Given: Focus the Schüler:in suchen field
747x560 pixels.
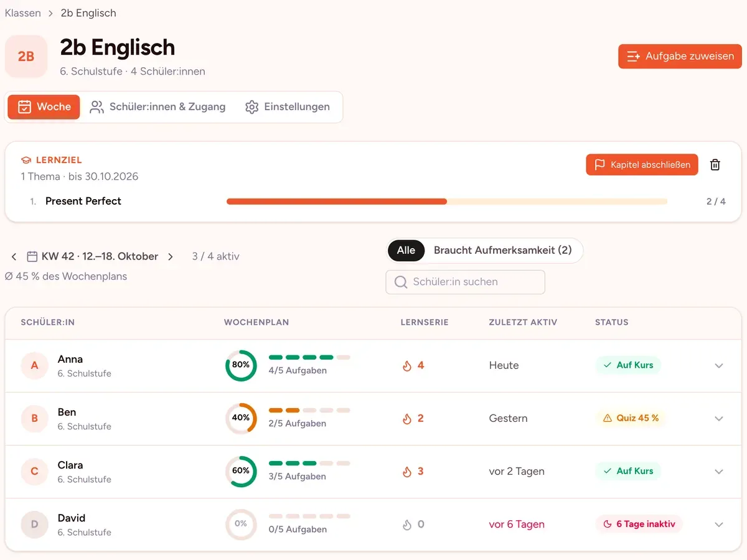Looking at the screenshot, I should point(466,282).
